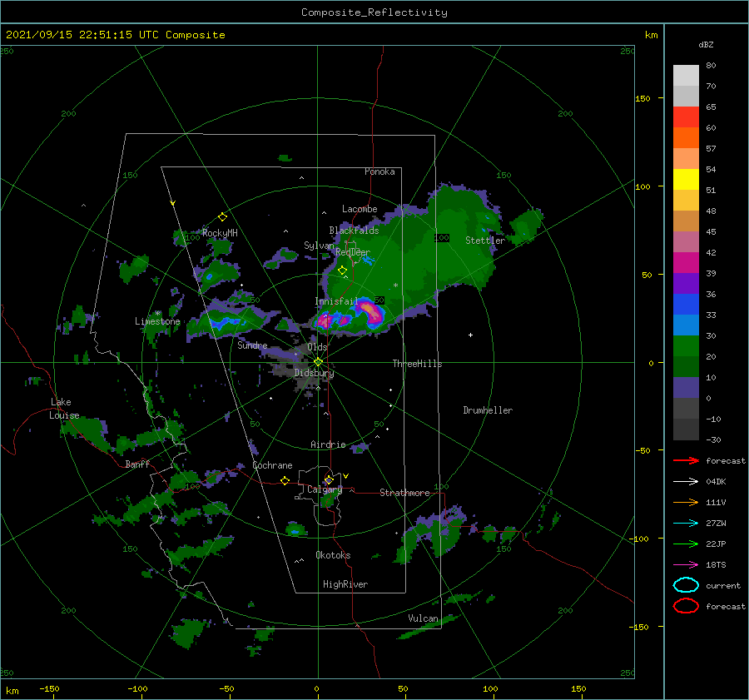Click the Sundre label
The height and width of the screenshot is (700, 749).
click(252, 345)
